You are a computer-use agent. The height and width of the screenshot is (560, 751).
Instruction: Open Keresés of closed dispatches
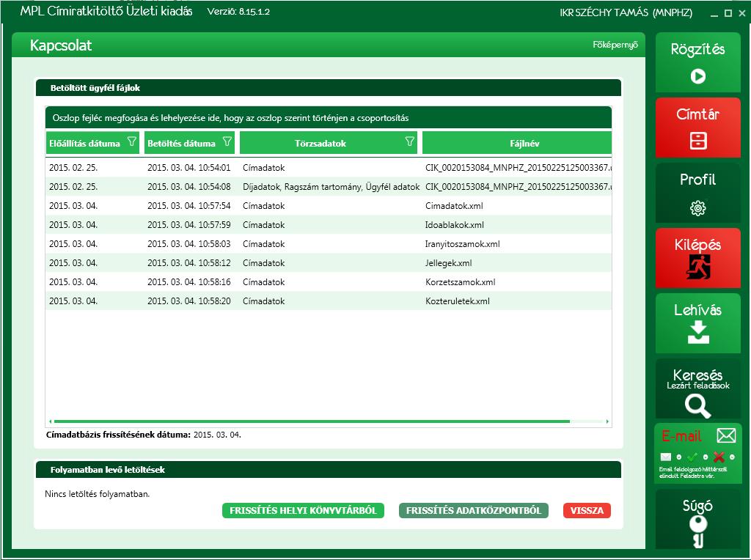click(x=698, y=388)
